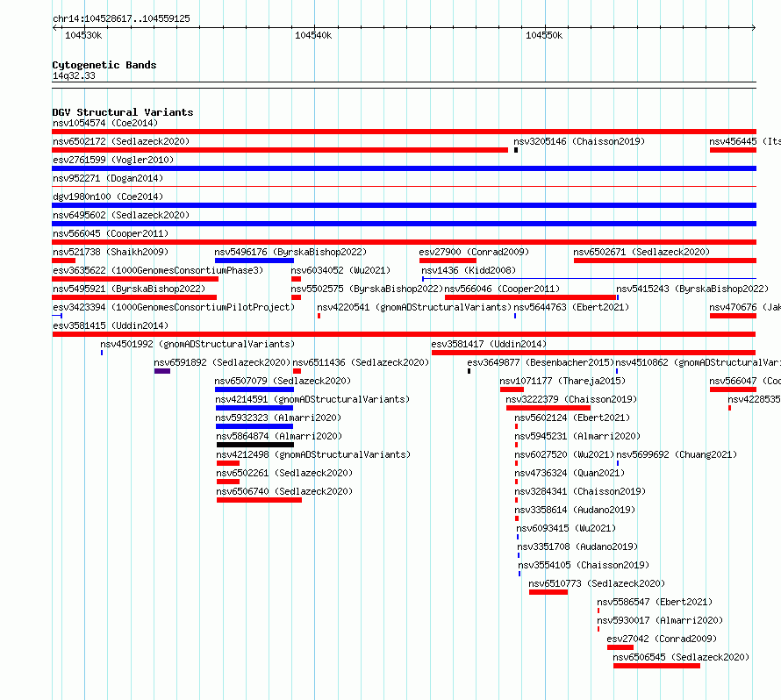Click the black nsv5864874 (Almarri2020) bar

pos(255,445)
